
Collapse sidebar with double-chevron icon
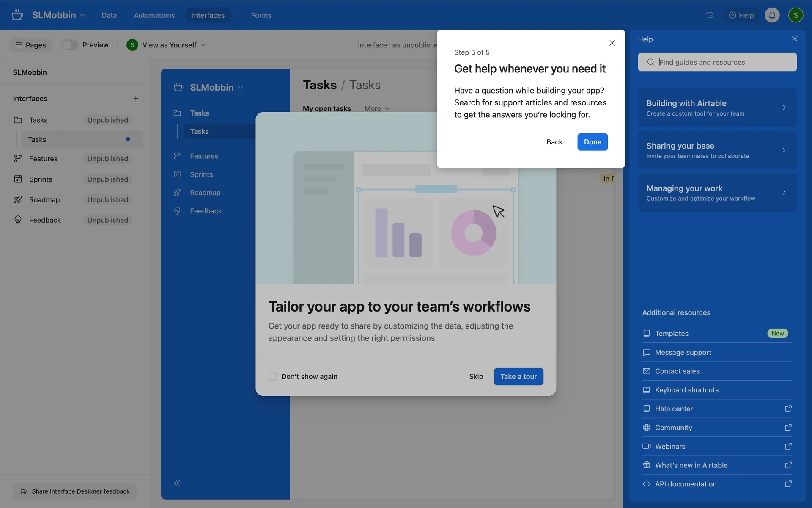[x=177, y=483]
